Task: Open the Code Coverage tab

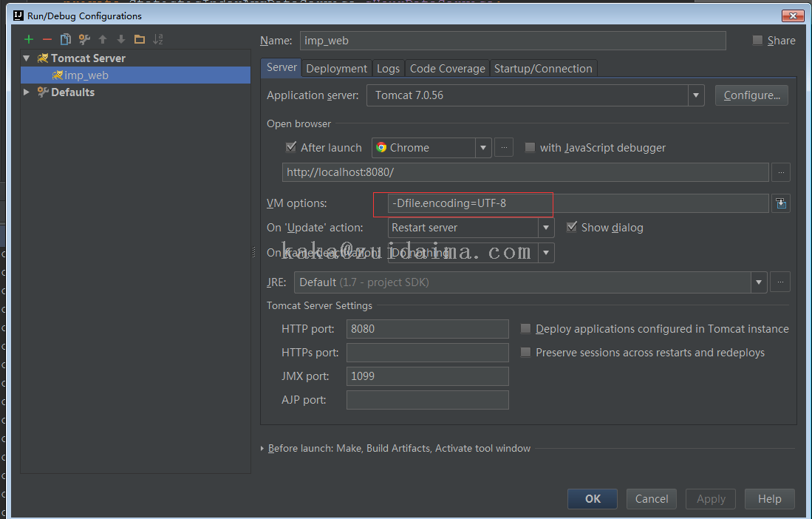Action: pos(448,68)
